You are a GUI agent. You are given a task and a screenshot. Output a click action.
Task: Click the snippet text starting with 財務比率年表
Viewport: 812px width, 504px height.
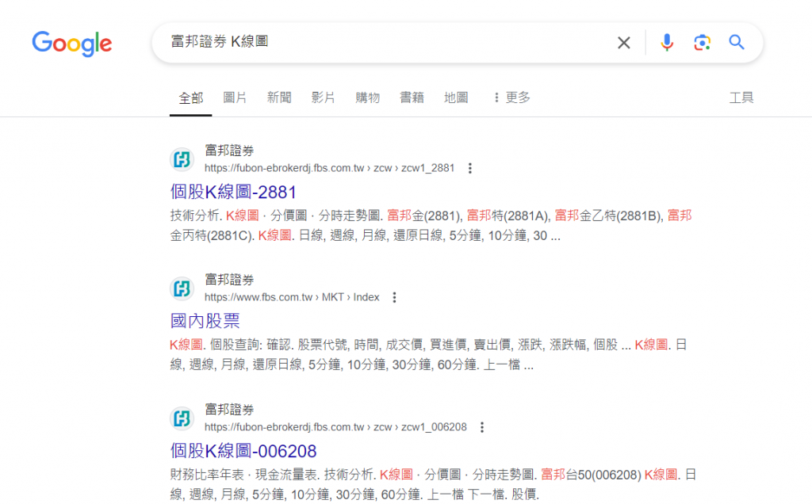coord(434,484)
